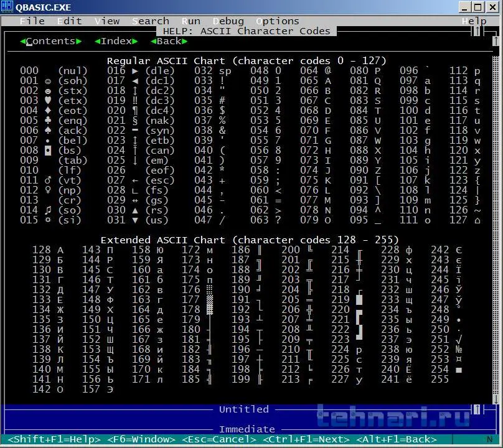Click the 032 sp entry

(213, 70)
